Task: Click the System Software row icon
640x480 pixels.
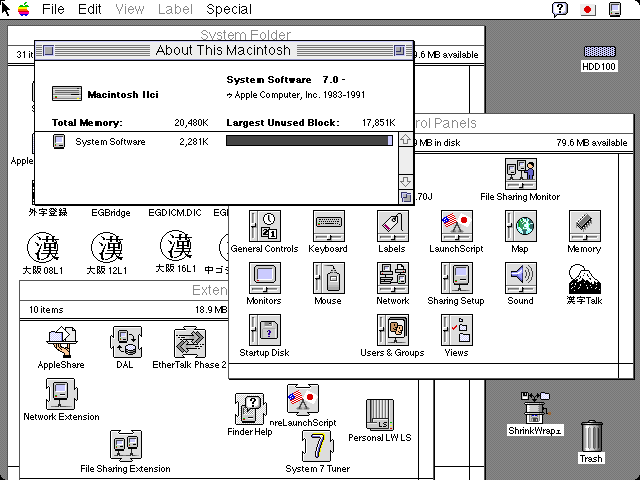Action: (x=59, y=141)
